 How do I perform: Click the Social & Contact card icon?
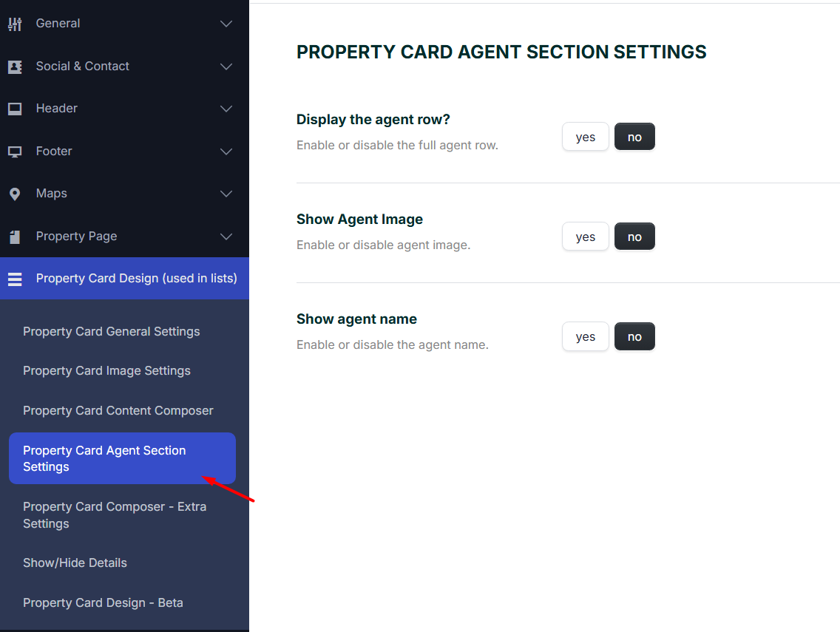(15, 67)
